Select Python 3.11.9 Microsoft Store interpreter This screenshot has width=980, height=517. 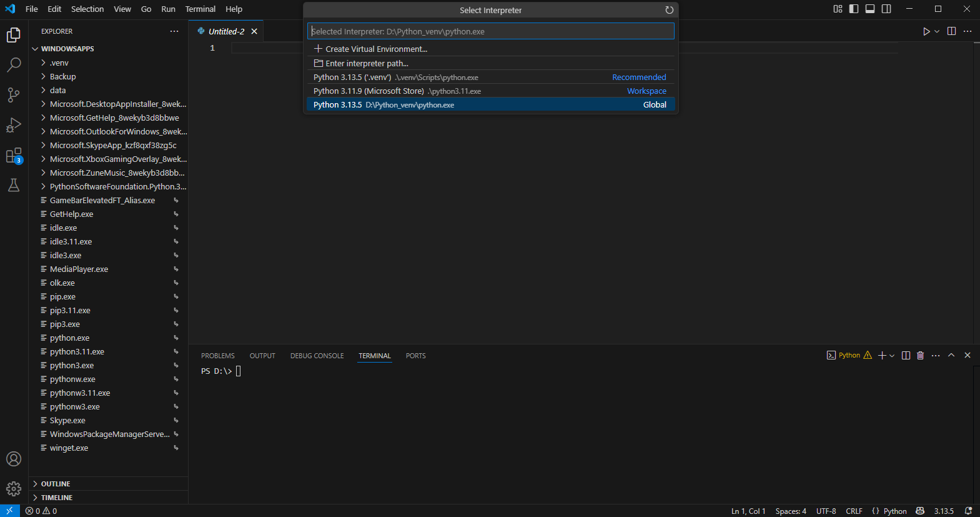(491, 91)
